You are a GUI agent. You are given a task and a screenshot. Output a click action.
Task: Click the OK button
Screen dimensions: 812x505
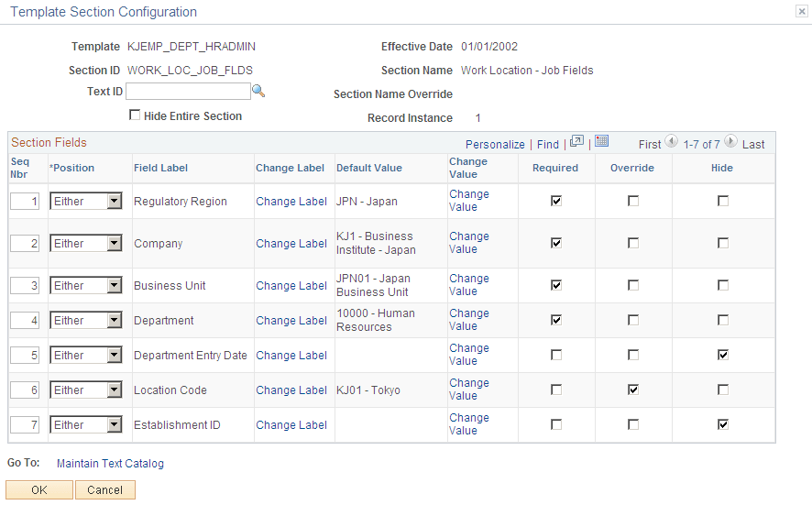tap(39, 490)
